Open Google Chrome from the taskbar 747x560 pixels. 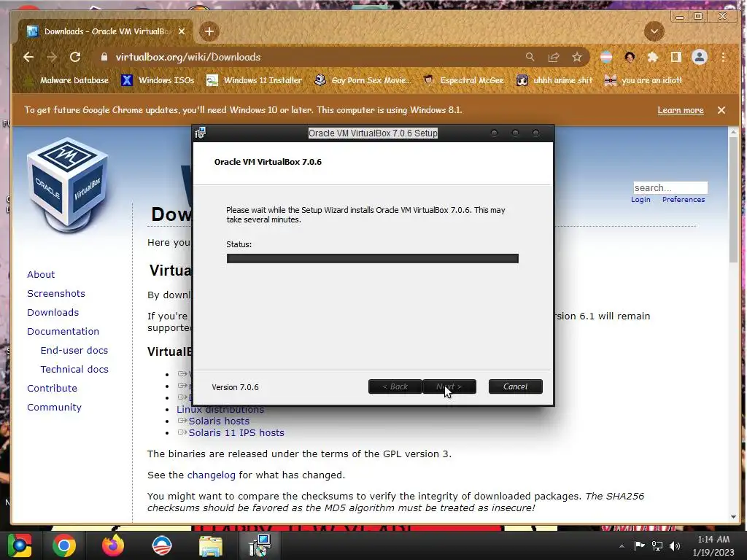(64, 545)
